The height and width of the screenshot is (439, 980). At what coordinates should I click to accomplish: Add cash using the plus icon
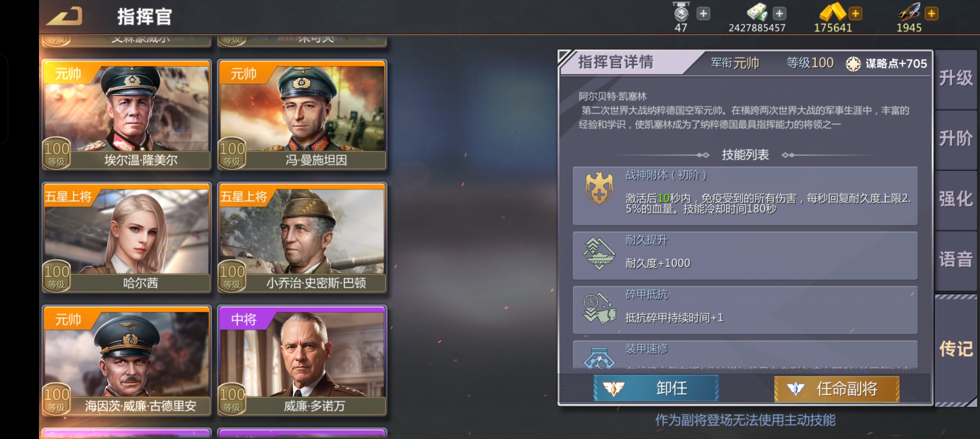779,13
